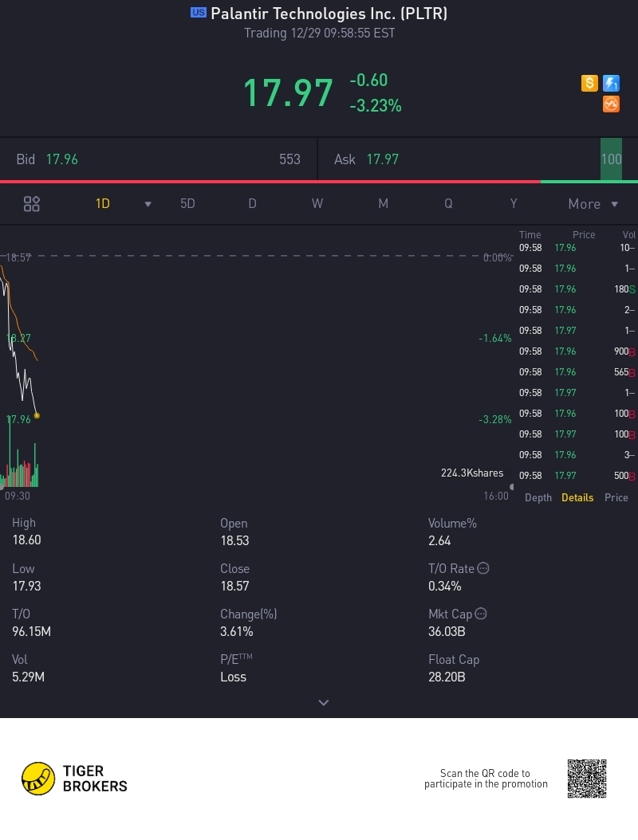Image resolution: width=638 pixels, height=840 pixels.
Task: Click the bid/ask ratio bar
Action: click(319, 183)
